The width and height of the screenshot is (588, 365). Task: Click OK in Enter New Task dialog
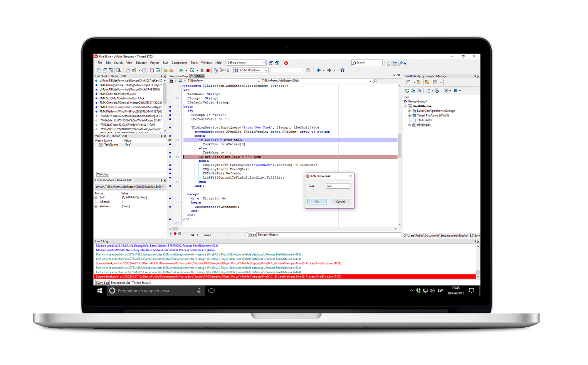(317, 202)
